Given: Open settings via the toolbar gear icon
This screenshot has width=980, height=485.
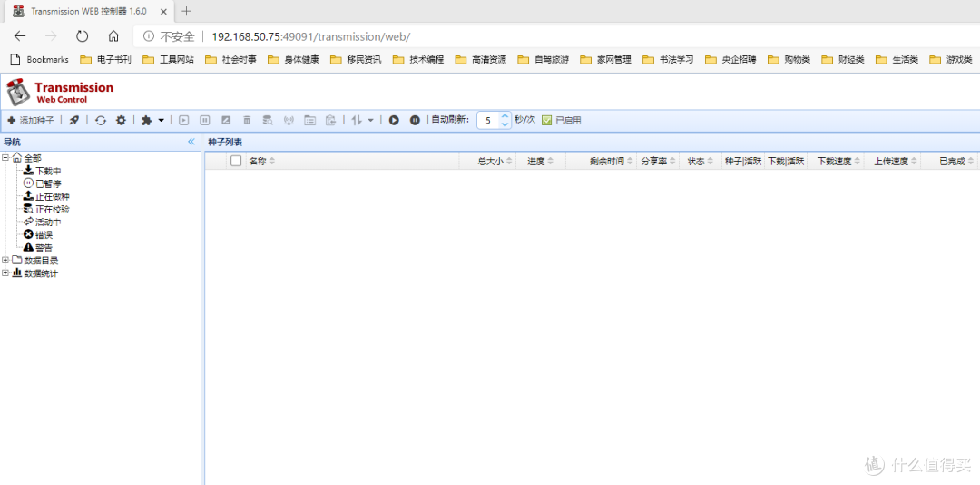Looking at the screenshot, I should (122, 120).
